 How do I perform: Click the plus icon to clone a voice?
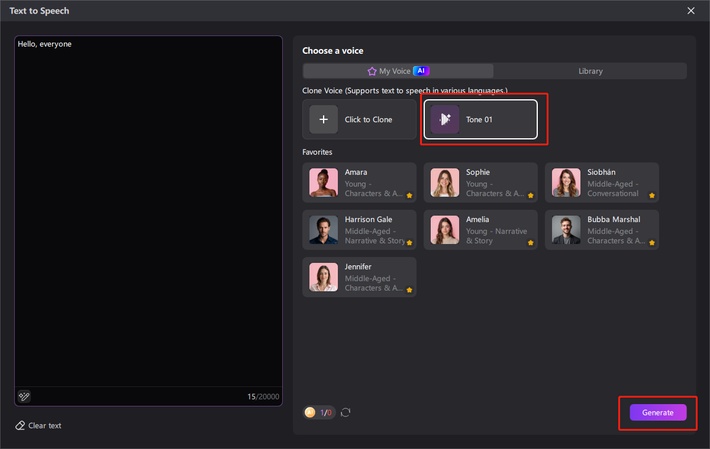click(323, 120)
